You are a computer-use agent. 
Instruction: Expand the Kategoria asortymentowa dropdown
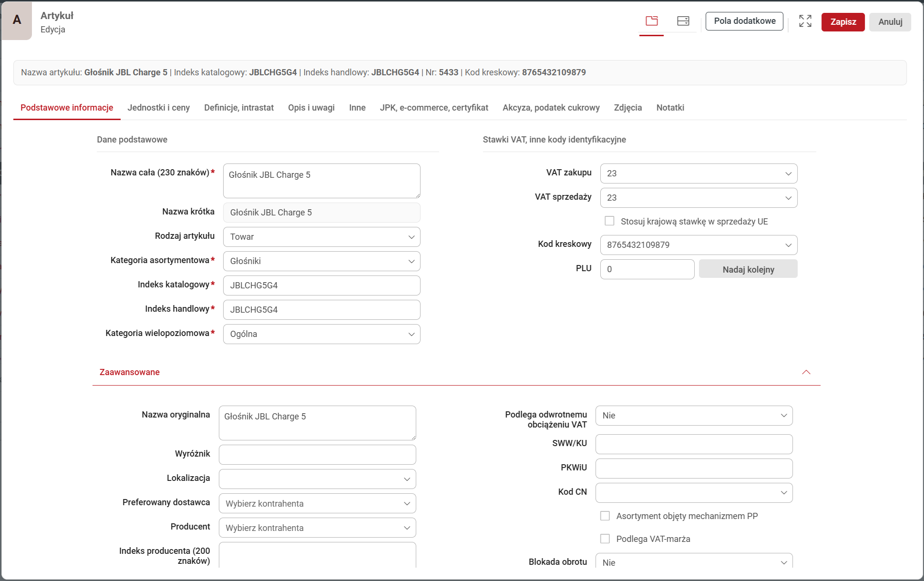[x=321, y=261]
